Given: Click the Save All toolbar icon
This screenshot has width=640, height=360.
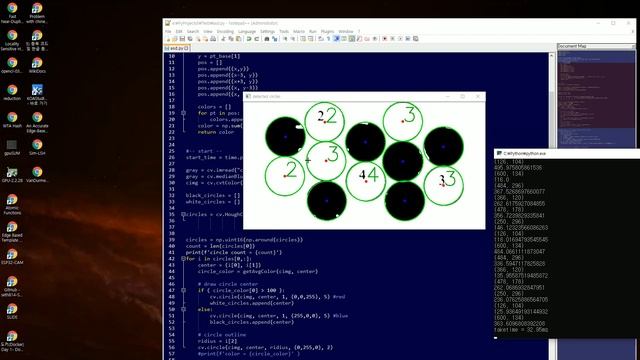Looking at the screenshot, I should click(190, 39).
